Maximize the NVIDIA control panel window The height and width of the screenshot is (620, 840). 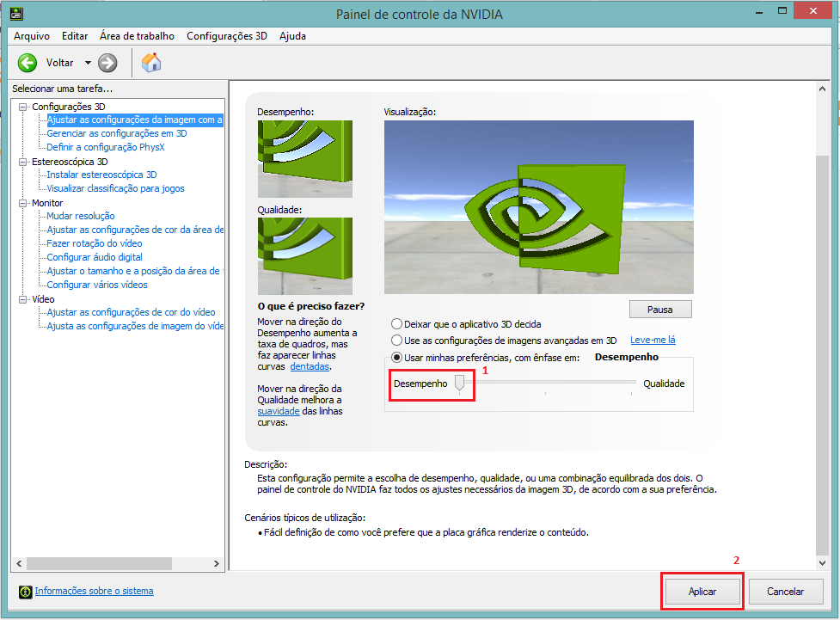pos(782,10)
